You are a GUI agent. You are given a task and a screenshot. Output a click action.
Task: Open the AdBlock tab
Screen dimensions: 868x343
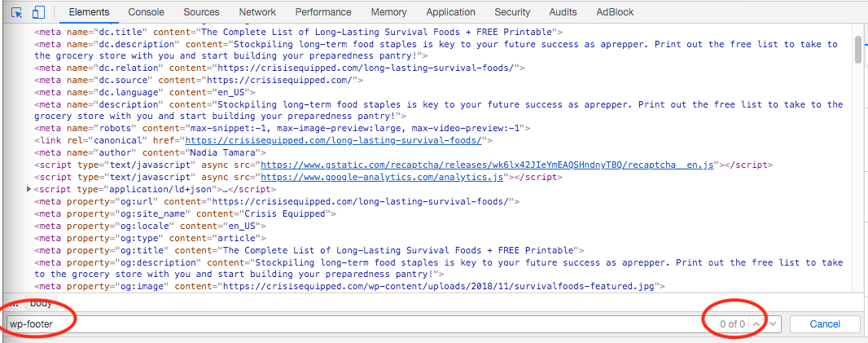click(615, 12)
